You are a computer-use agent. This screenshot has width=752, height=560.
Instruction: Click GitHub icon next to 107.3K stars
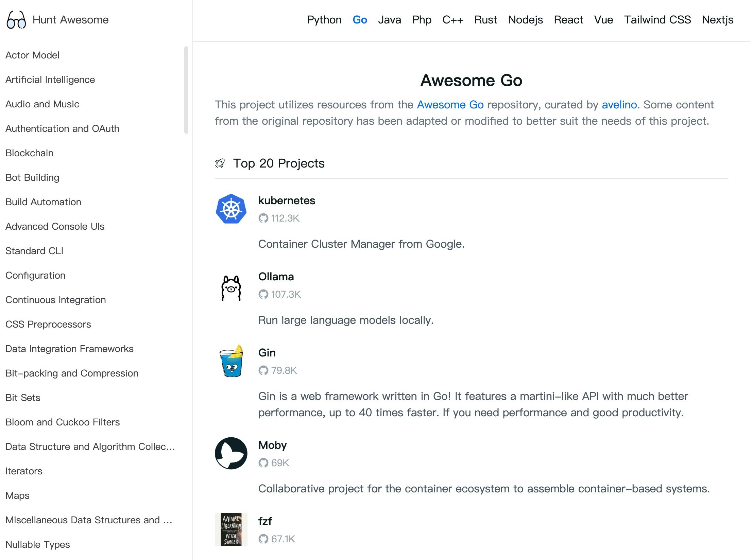click(x=263, y=294)
